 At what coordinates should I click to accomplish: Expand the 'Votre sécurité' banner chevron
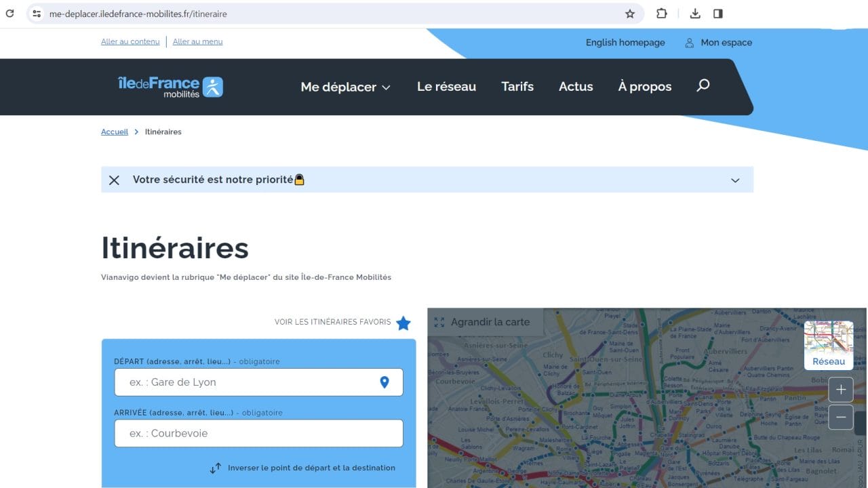tap(735, 180)
